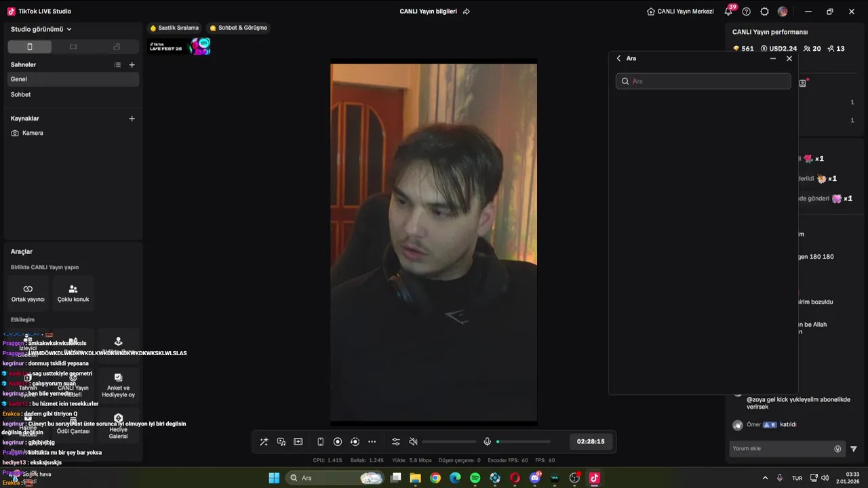Image resolution: width=868 pixels, height=488 pixels.
Task: Click the Yorum ekle comment field
Action: coord(787,449)
